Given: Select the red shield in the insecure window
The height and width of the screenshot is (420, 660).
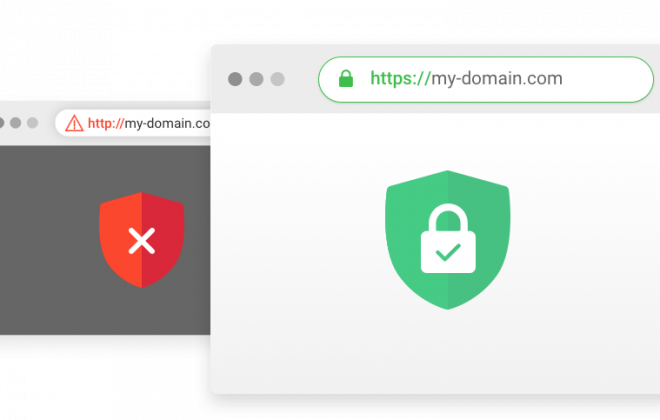Looking at the screenshot, I should coord(141,240).
